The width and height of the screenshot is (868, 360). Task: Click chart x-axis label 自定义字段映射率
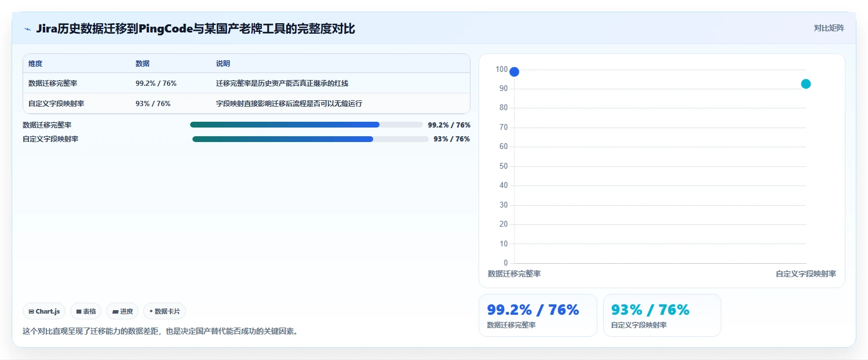click(x=806, y=274)
